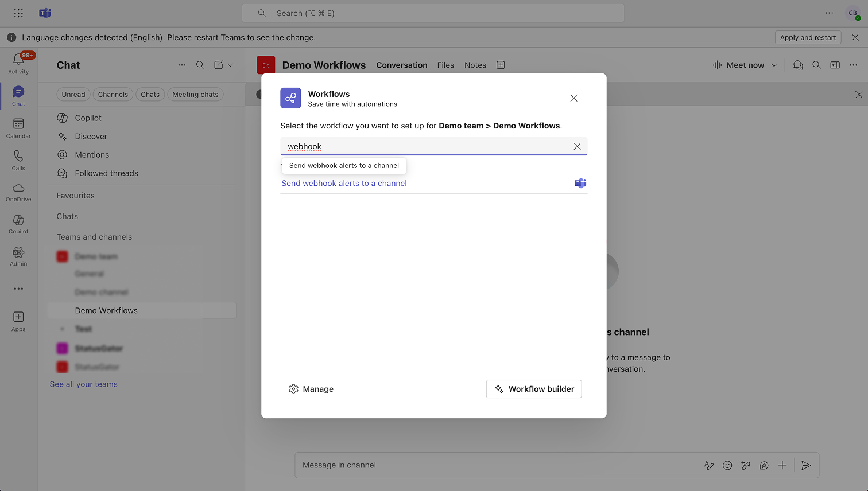This screenshot has width=868, height=491.
Task: Open chat list more options ellipsis
Action: [x=182, y=65]
